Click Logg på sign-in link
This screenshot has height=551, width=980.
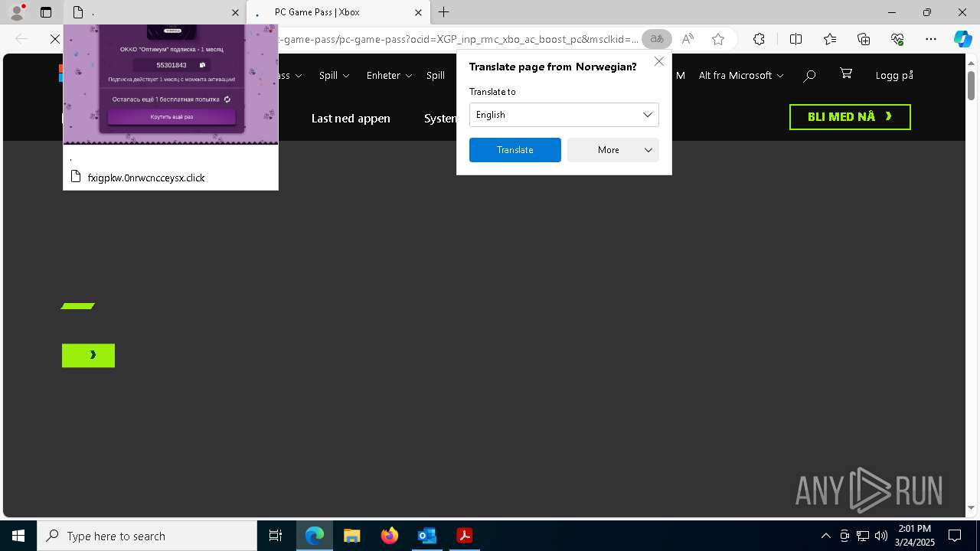click(x=894, y=75)
